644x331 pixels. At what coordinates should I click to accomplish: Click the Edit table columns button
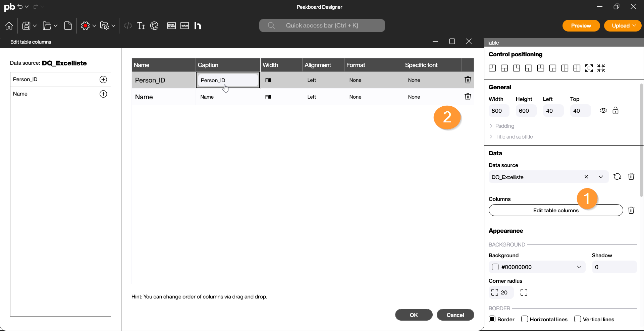click(555, 210)
